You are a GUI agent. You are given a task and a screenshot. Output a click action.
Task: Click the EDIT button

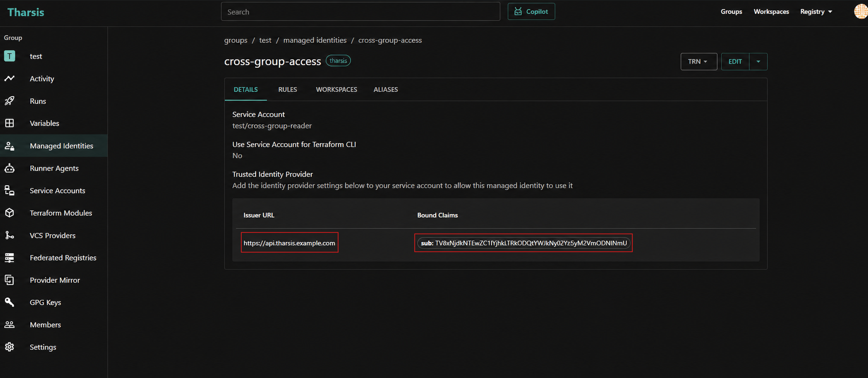[735, 61]
